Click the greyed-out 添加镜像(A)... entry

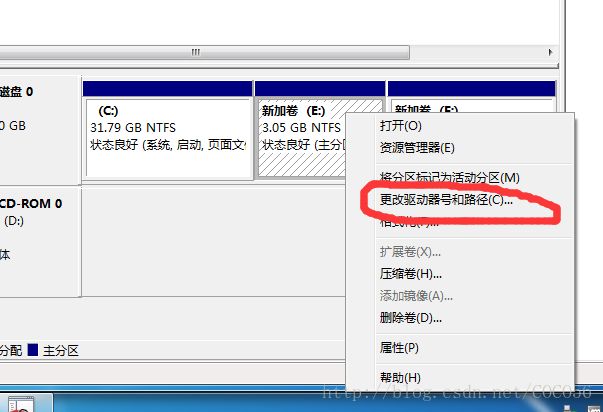tap(416, 296)
